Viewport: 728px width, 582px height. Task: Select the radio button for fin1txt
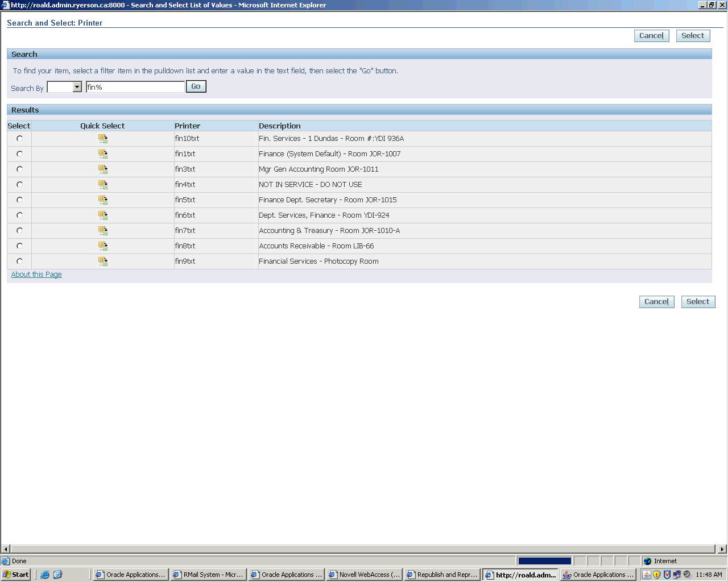tap(20, 154)
